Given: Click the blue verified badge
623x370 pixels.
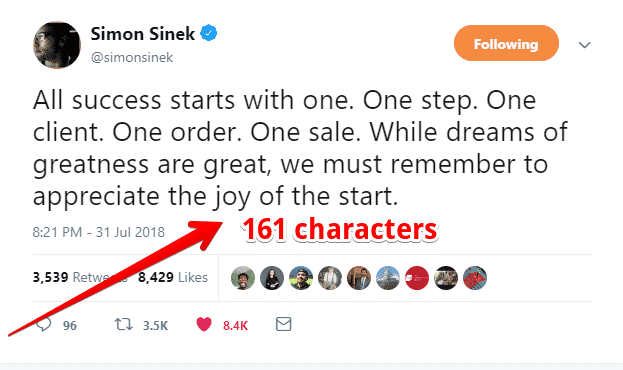Looking at the screenshot, I should [x=209, y=33].
